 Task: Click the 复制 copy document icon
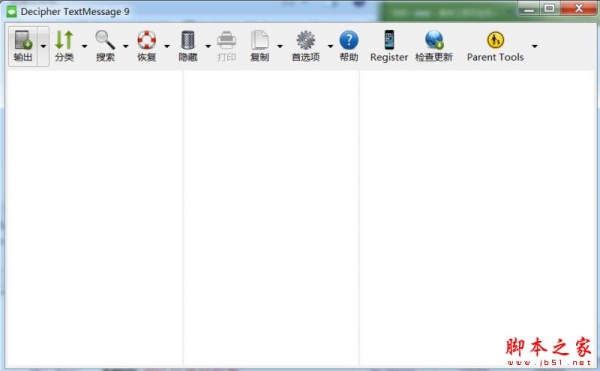(x=259, y=40)
